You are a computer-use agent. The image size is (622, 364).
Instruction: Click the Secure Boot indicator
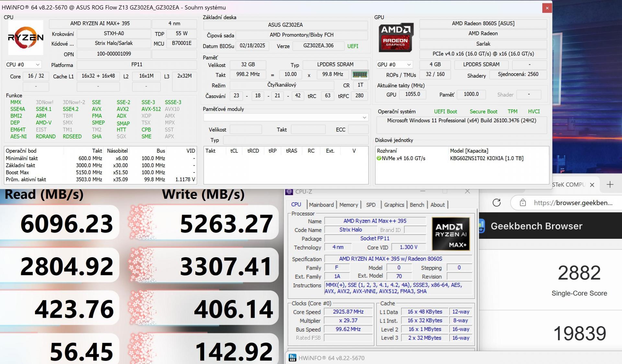(x=483, y=112)
